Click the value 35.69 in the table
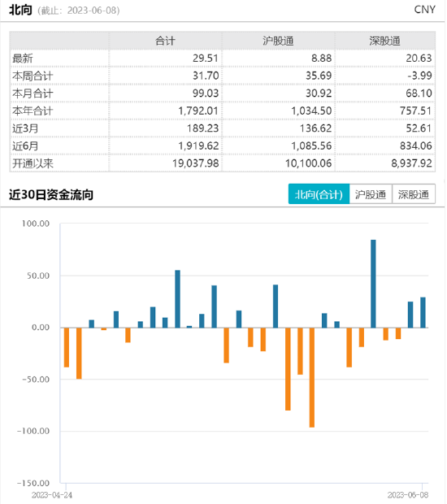 click(319, 76)
